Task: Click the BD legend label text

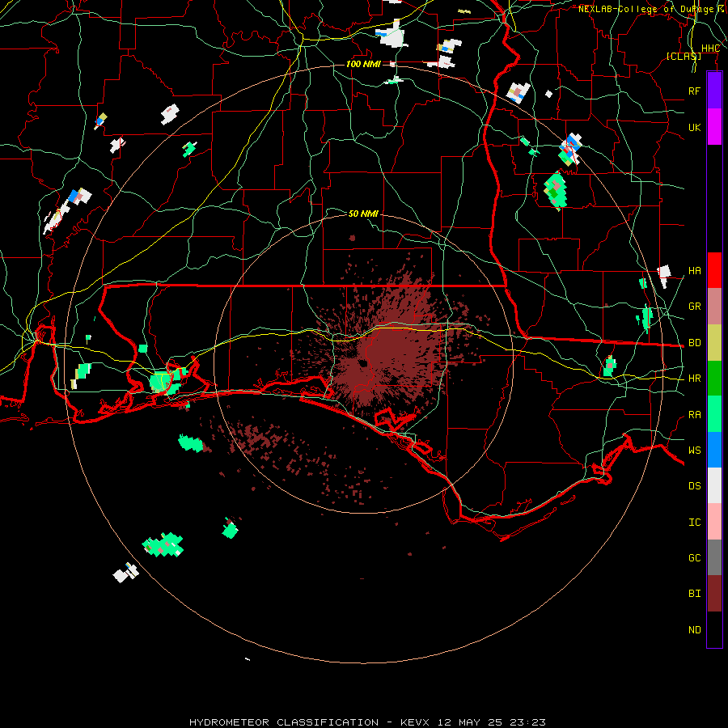Action: (694, 343)
